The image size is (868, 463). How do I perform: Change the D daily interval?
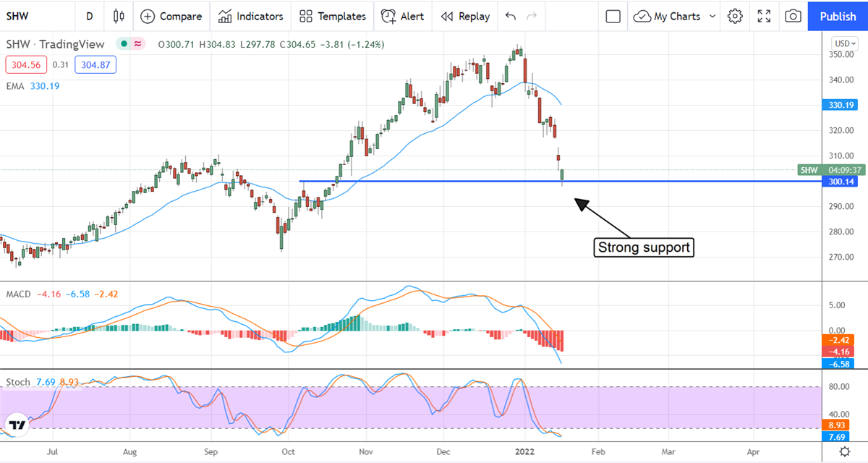click(x=89, y=16)
